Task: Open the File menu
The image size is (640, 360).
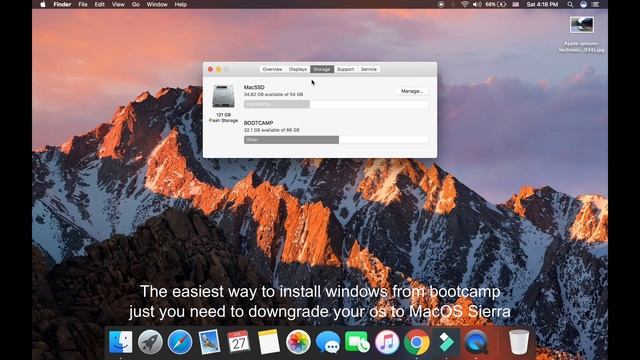Action: tap(83, 4)
